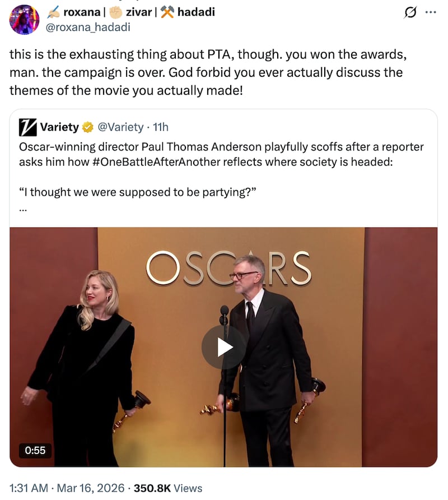Click the hammer and pick emoji

pos(167,12)
